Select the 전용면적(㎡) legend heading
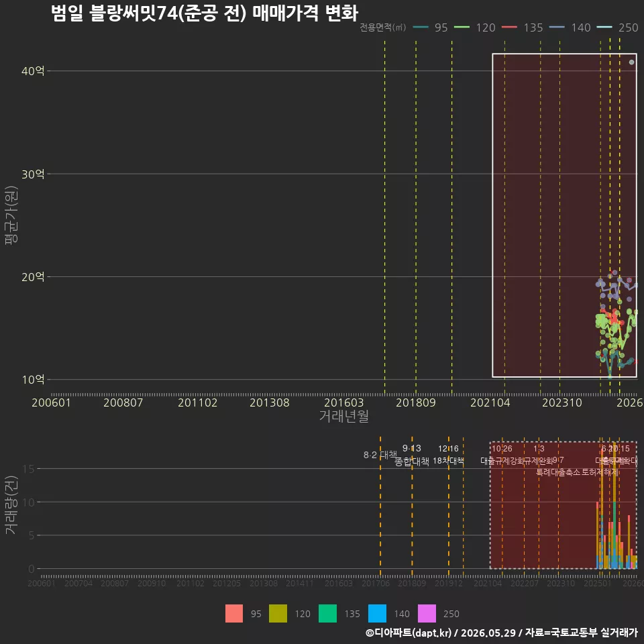644x644 pixels. pyautogui.click(x=383, y=28)
